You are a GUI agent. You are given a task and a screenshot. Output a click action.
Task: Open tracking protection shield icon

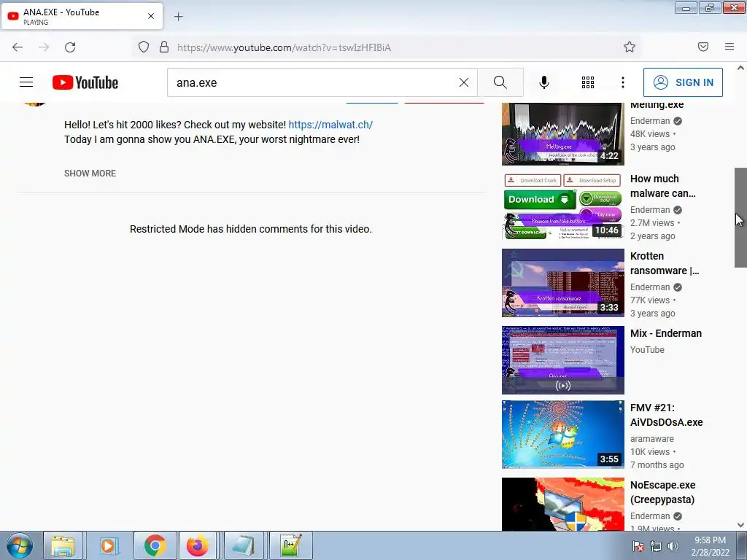click(144, 47)
